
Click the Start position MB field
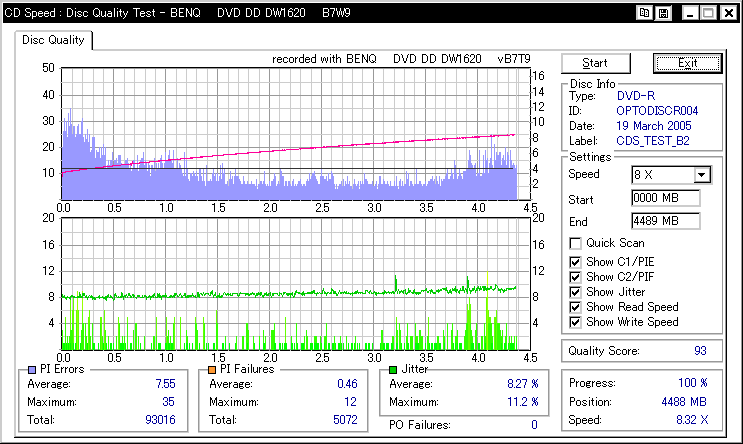tap(665, 198)
